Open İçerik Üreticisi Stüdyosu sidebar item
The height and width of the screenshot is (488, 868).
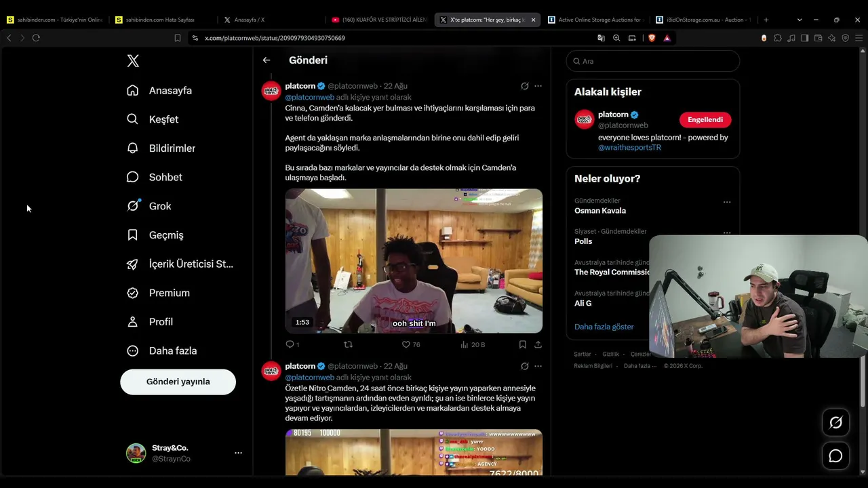(180, 264)
